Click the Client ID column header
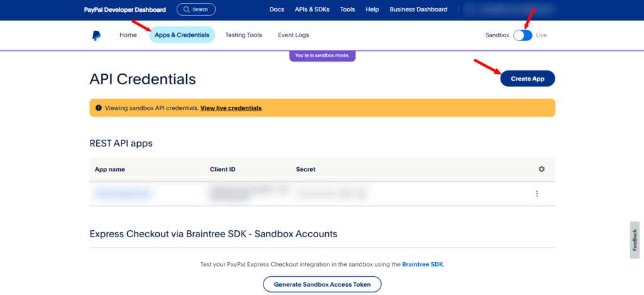The height and width of the screenshot is (295, 644). pyautogui.click(x=223, y=169)
